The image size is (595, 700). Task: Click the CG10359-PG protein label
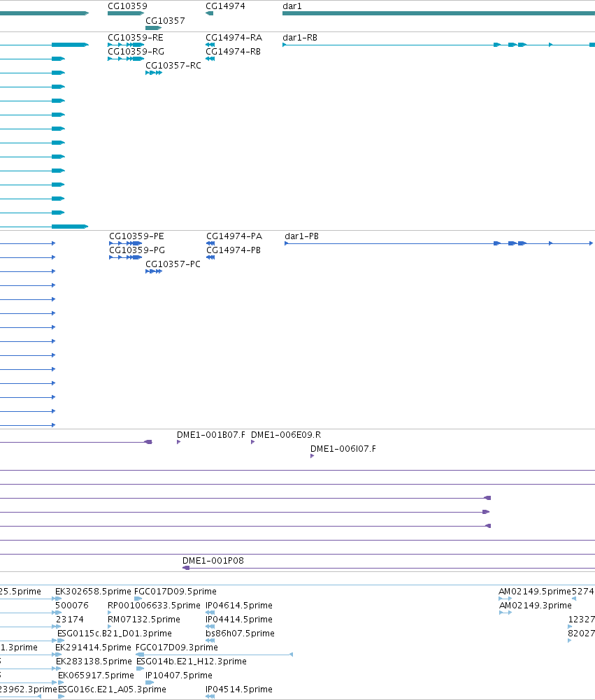(137, 250)
